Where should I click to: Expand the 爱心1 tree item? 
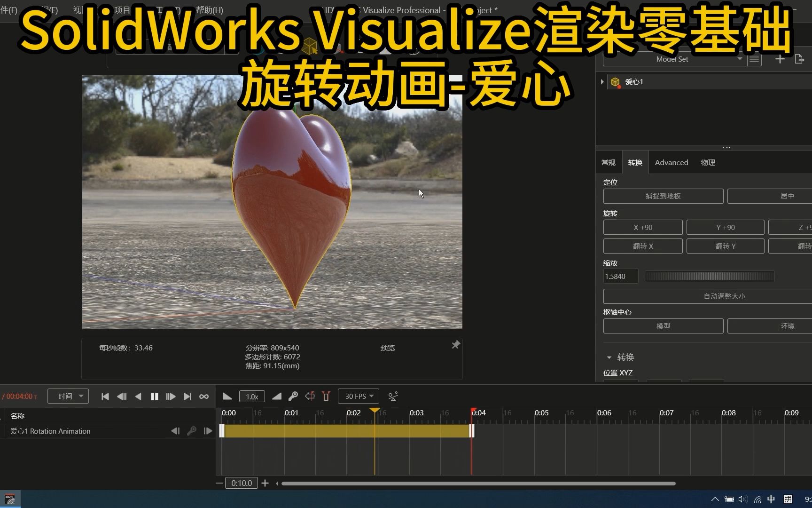click(x=602, y=81)
